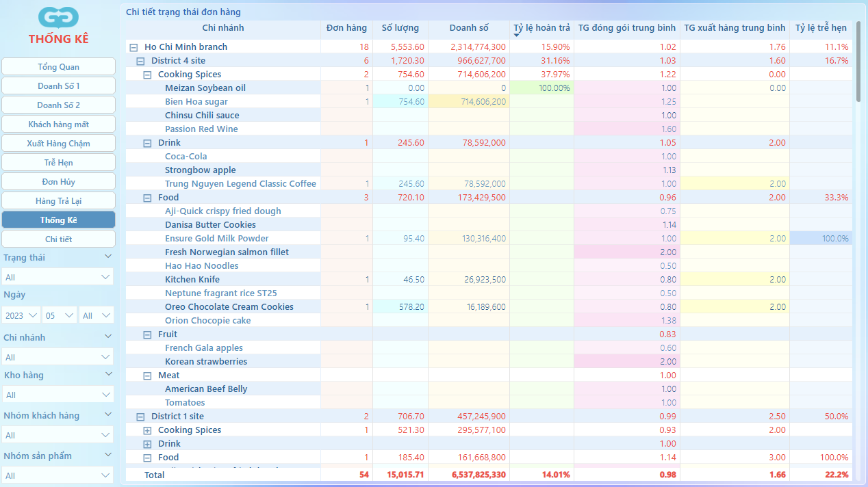Screen dimensions: 868x487
Task: Collapse District 4 Cooking Spices group
Action: point(147,75)
